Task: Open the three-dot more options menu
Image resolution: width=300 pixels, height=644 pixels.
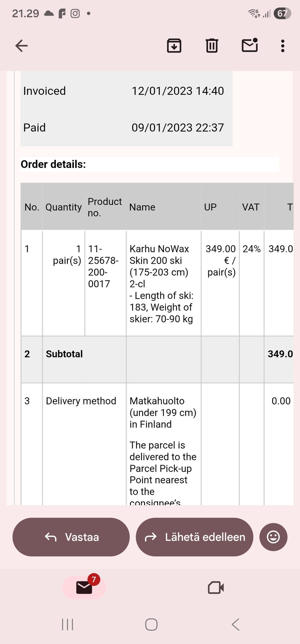Action: point(282,46)
